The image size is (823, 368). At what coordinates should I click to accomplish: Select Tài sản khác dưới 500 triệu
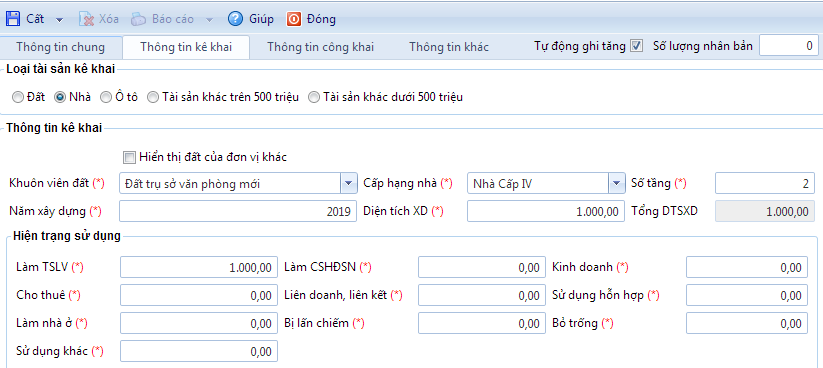pos(314,97)
